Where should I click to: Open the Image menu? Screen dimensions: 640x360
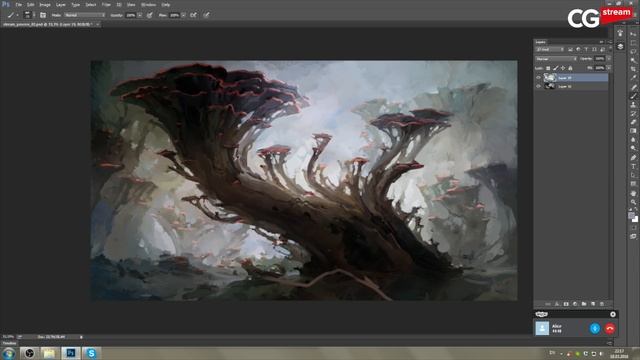tap(45, 5)
